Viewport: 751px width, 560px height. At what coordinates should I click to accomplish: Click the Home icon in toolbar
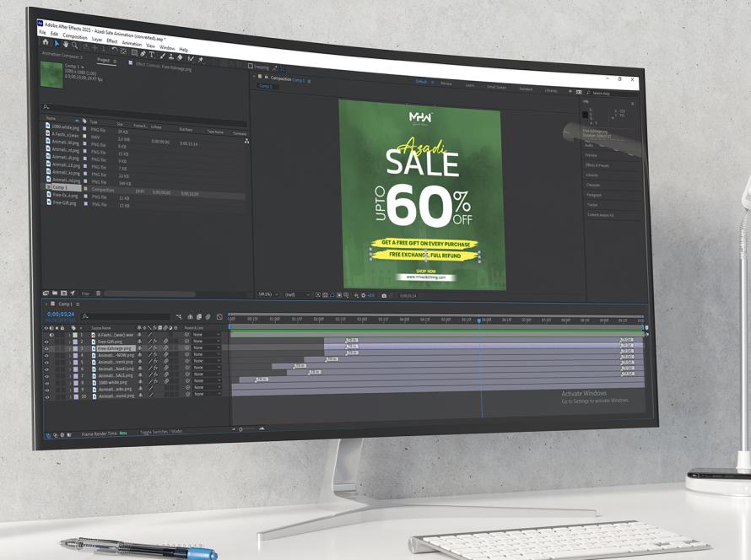46,42
